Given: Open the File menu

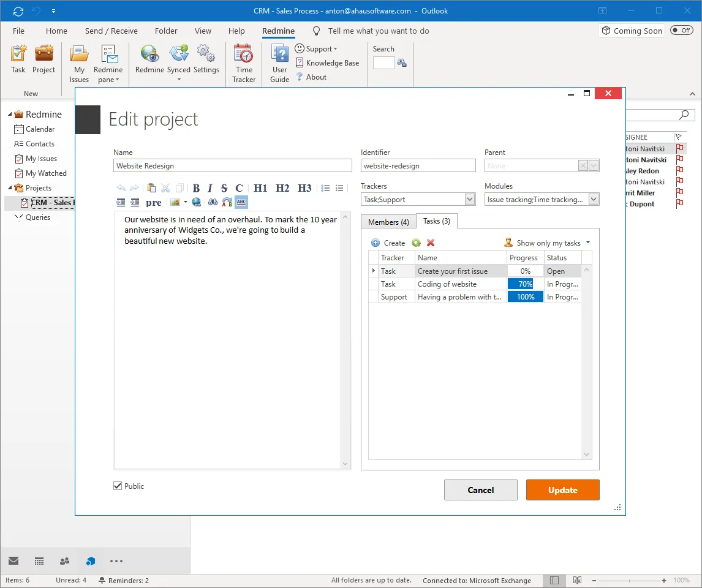Looking at the screenshot, I should click(18, 31).
